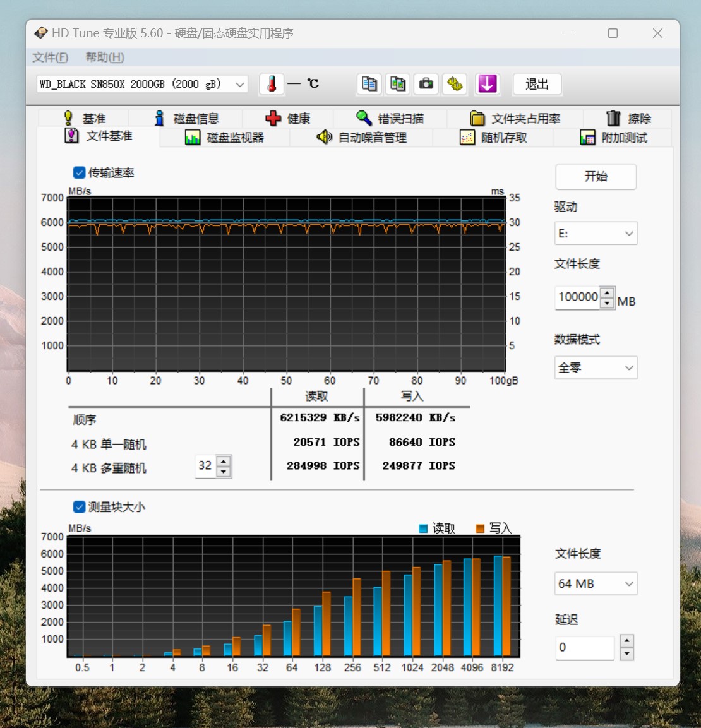Click the blue info 磁盘信息 icon
701x728 pixels.
159,119
